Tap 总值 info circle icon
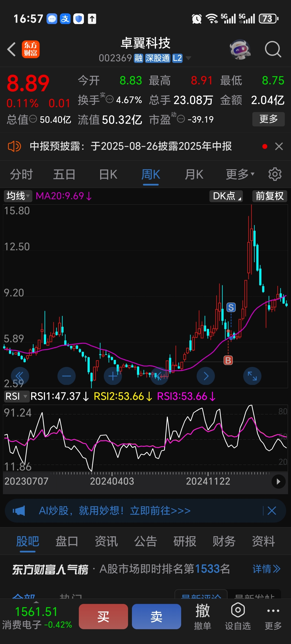This screenshot has width=291, height=644. (33, 119)
